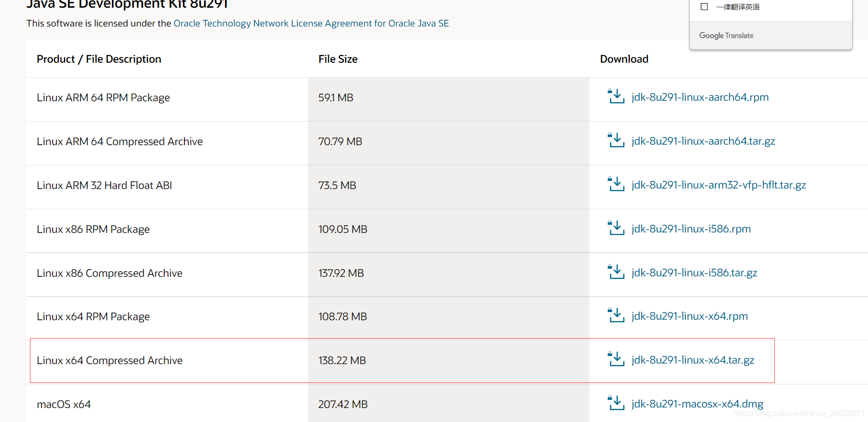
Task: Tick the always-translate-English checkbox in Translate popup
Action: click(x=704, y=7)
